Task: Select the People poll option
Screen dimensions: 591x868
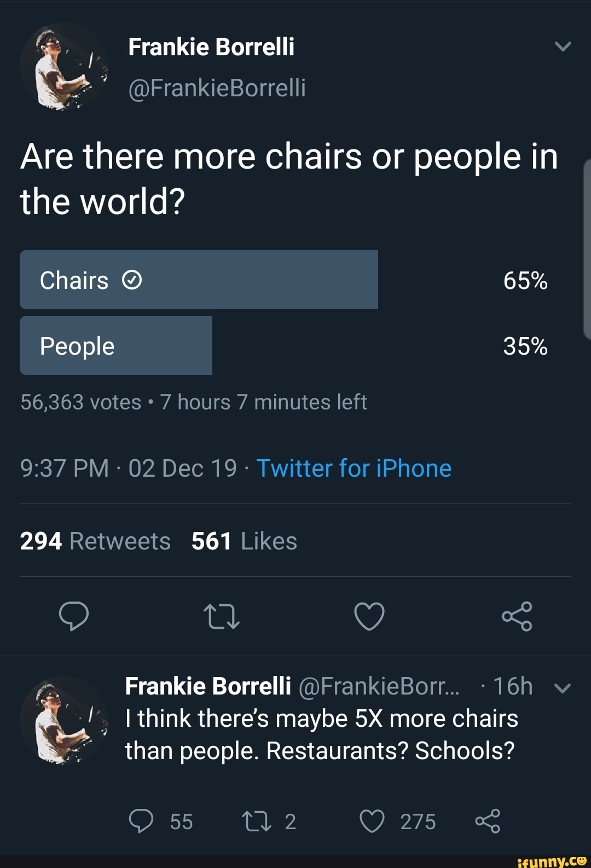Action: point(116,345)
